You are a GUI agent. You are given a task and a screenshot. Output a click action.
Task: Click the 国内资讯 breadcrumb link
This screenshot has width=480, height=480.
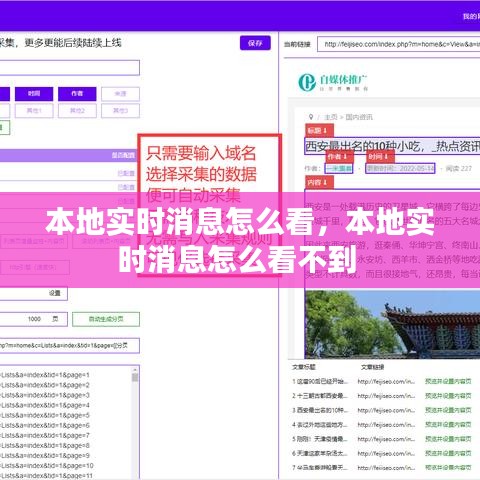click(x=359, y=117)
